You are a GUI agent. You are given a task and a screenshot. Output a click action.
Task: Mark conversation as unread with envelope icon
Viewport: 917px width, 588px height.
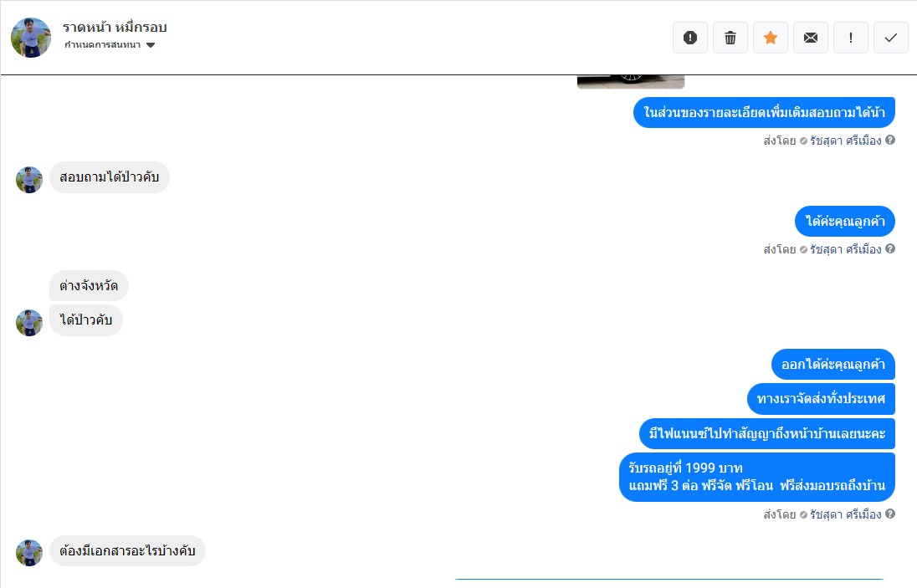click(811, 38)
